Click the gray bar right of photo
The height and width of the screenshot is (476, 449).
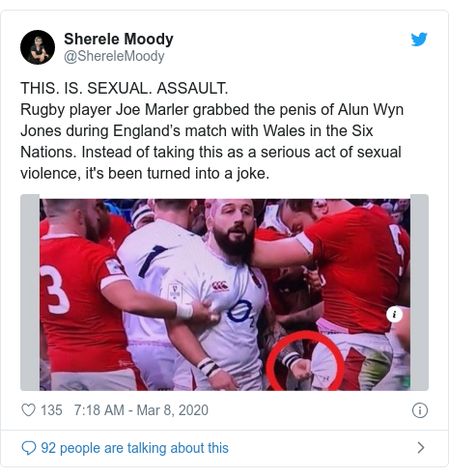[x=419, y=293]
